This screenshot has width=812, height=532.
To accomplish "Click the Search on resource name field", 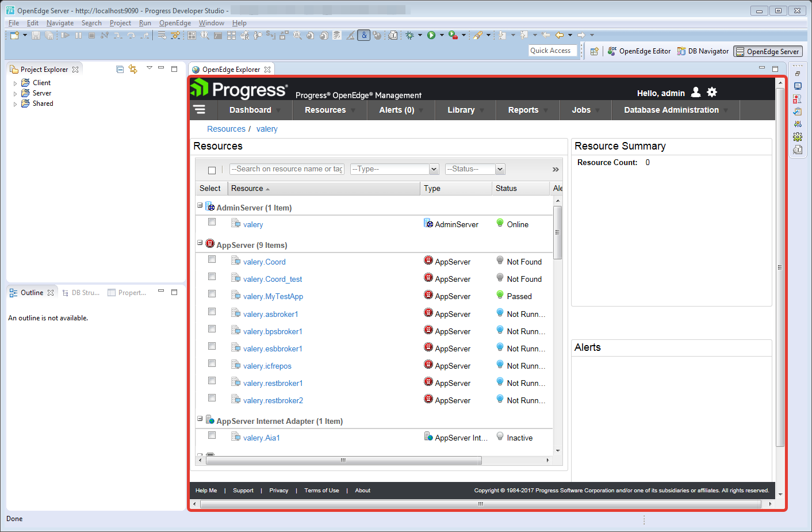I will (x=286, y=169).
